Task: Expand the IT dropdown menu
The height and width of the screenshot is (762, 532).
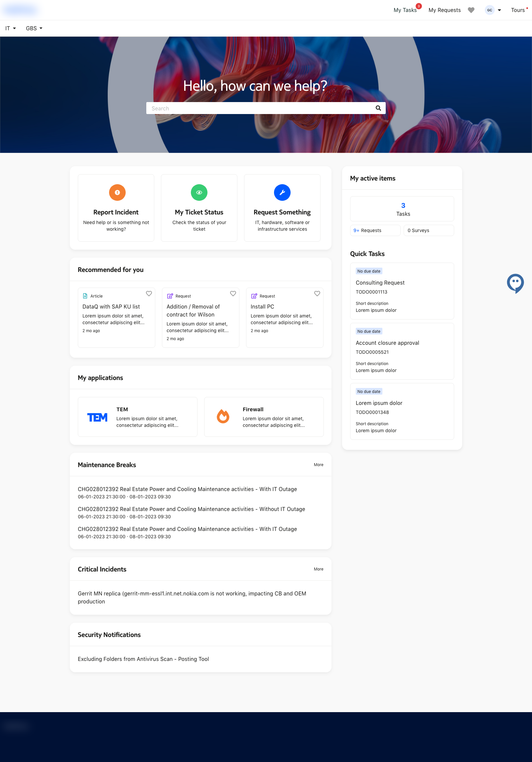Action: pyautogui.click(x=10, y=28)
